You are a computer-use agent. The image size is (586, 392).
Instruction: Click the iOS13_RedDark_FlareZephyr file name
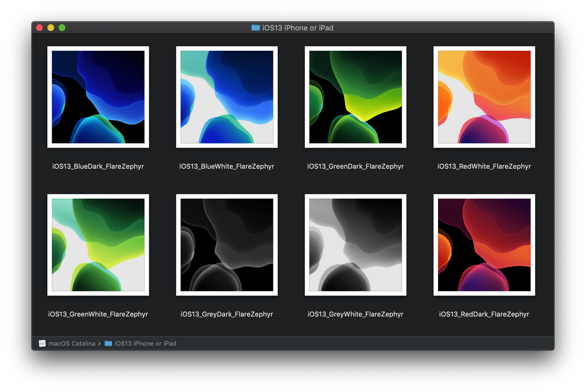pyautogui.click(x=484, y=314)
